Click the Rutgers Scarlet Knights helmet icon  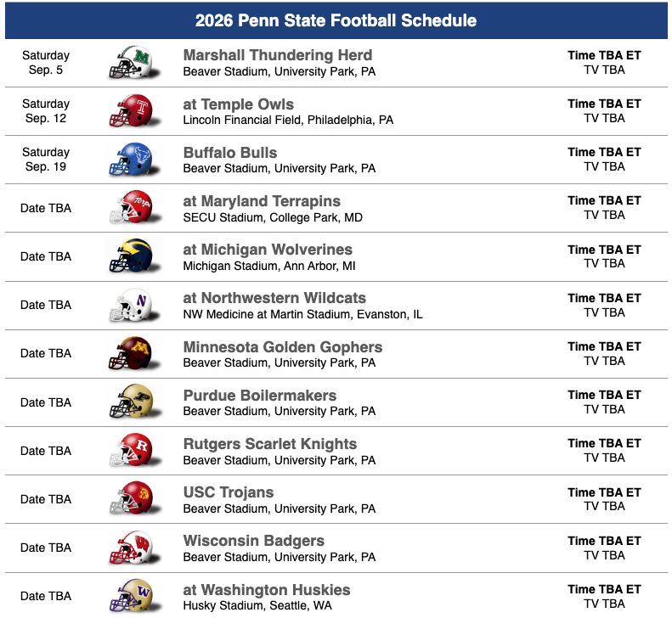(130, 450)
